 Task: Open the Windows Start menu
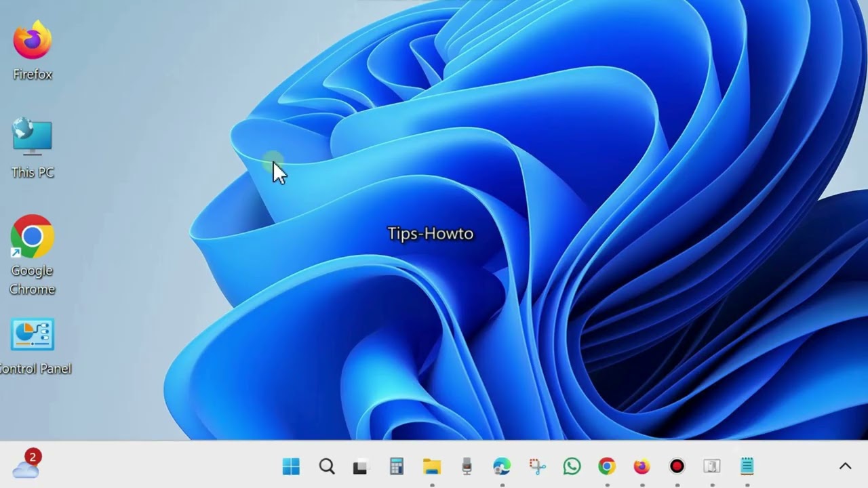291,466
